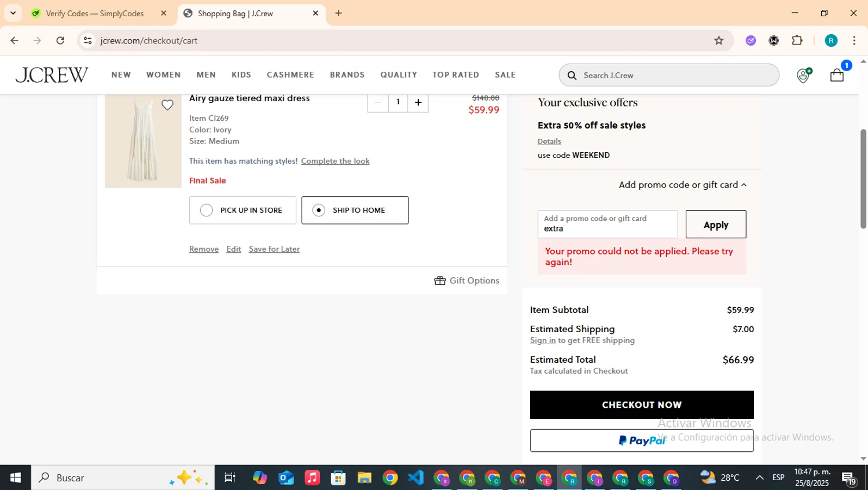
Task: Go to the J.Crew logo homepage
Action: click(x=52, y=75)
